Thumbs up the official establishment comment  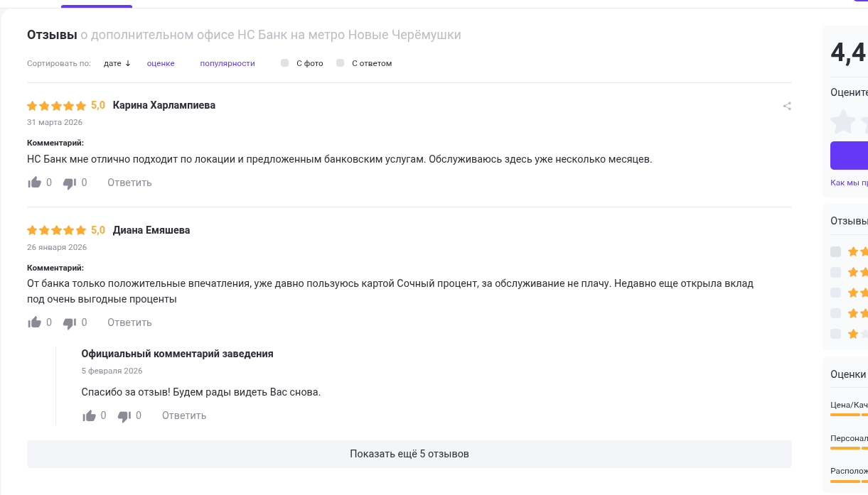[89, 415]
